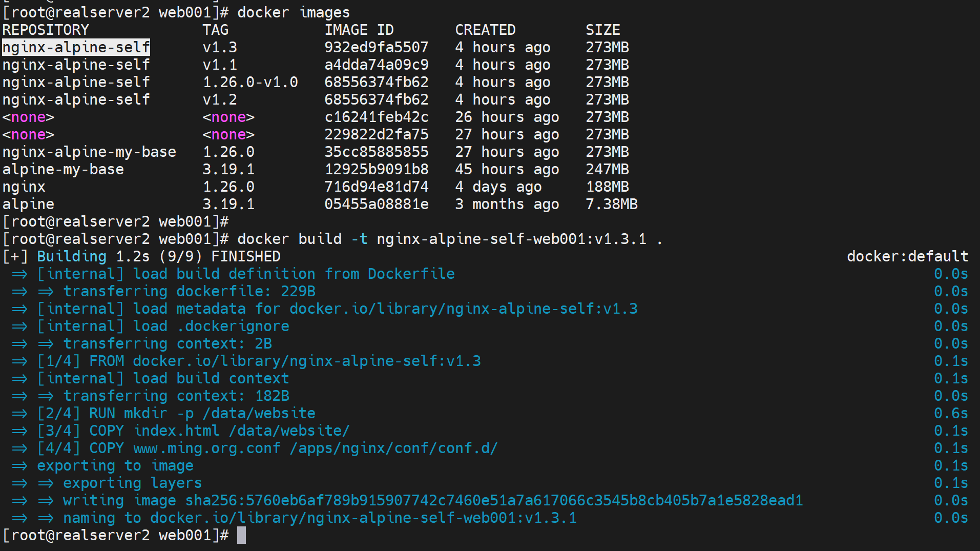The image size is (980, 551).
Task: Click the 'RUN mkdir -p /data/website' step
Action: (202, 414)
